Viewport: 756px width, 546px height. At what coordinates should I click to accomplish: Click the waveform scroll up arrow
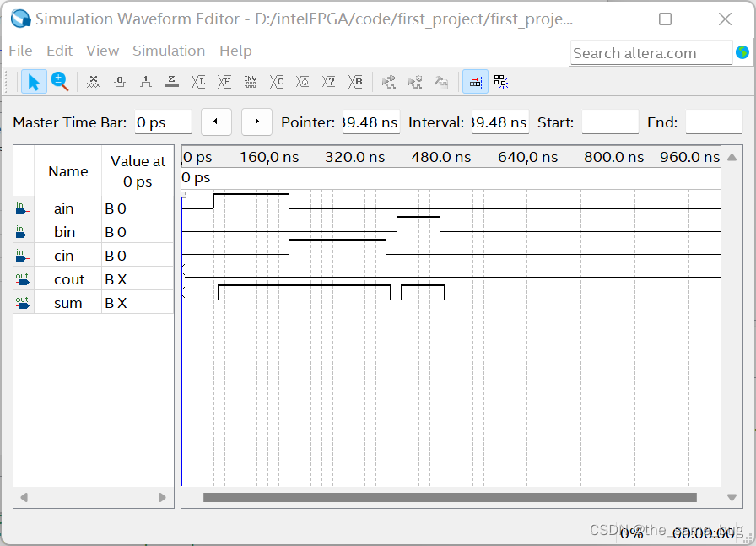click(732, 157)
